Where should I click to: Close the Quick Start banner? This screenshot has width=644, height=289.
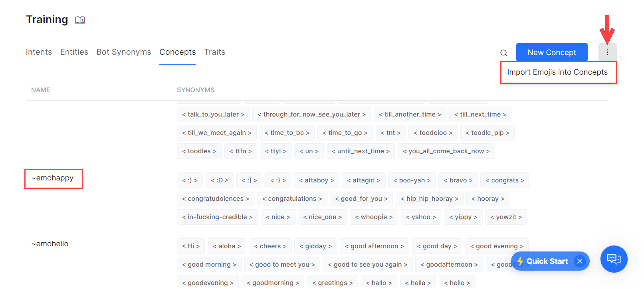(x=579, y=261)
